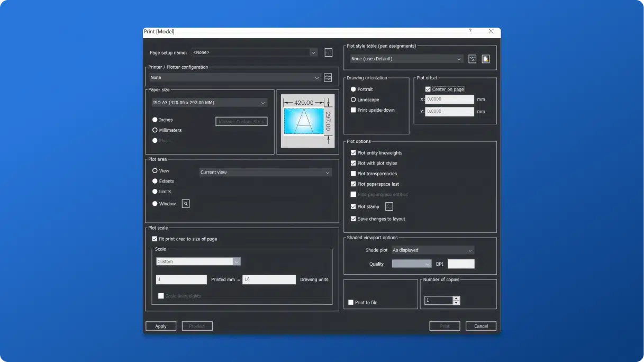Open the plot stamp settings icon

(x=389, y=207)
